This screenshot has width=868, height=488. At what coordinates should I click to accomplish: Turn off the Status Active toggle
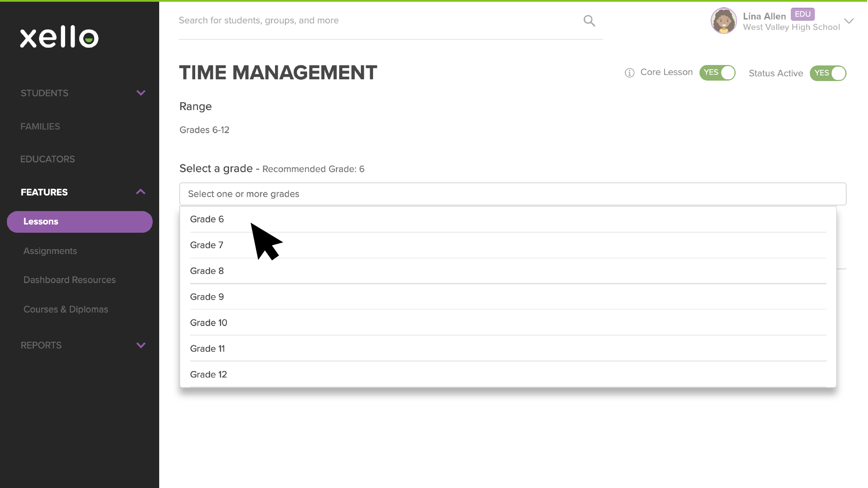828,73
